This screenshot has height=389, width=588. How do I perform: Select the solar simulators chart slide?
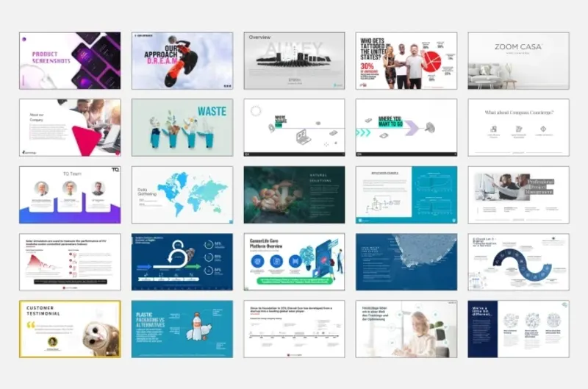click(70, 262)
